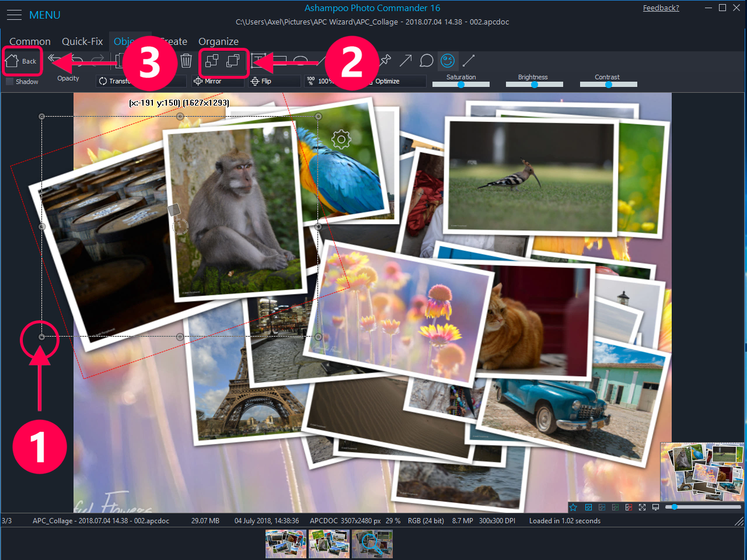Click the top-left selection handle
Image resolution: width=747 pixels, height=560 pixels.
[x=41, y=117]
